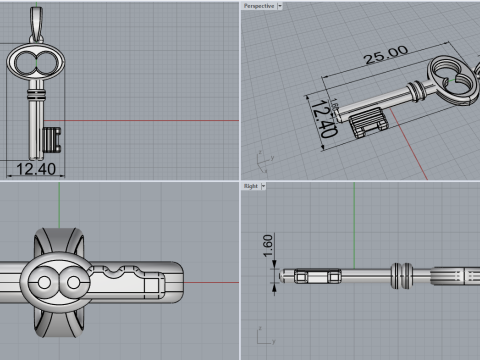This screenshot has height=360, width=480.
Task: Open the Right viewport title menu
Action: (251, 186)
